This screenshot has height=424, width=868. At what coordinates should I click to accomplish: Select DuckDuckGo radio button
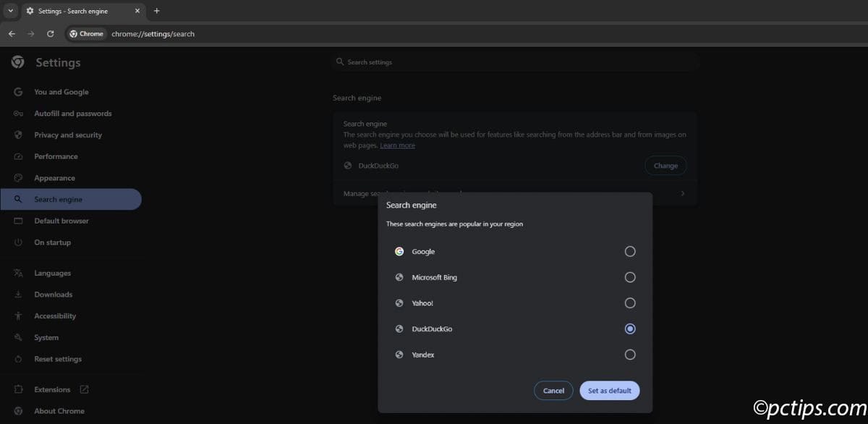630,328
